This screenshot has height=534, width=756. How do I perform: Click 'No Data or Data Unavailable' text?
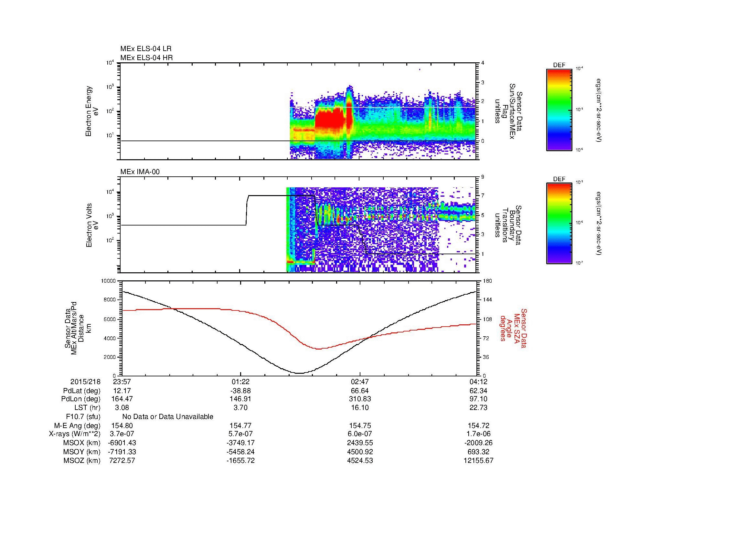click(x=168, y=417)
